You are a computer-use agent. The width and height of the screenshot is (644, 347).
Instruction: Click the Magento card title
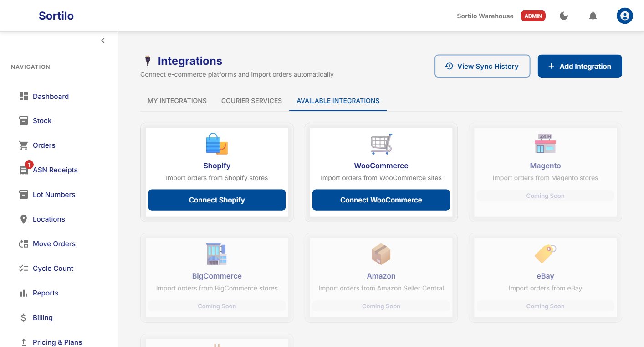(545, 166)
